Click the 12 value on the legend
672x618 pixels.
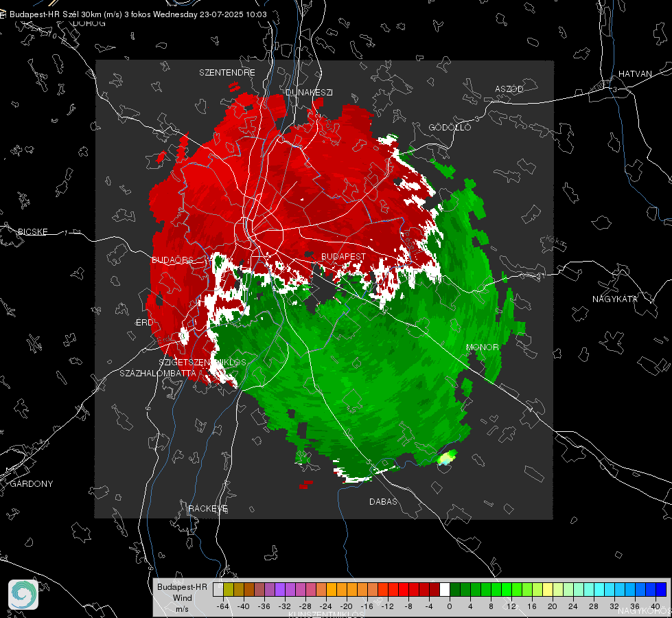coord(511,606)
